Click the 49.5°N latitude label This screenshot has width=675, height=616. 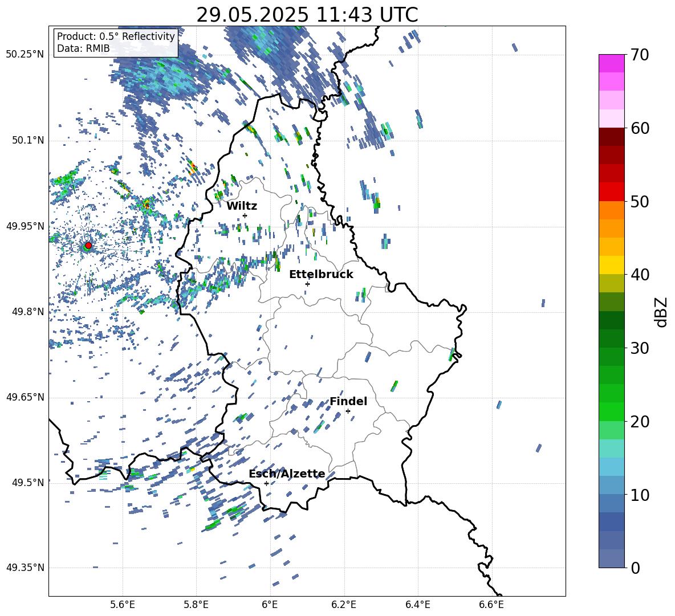point(29,483)
